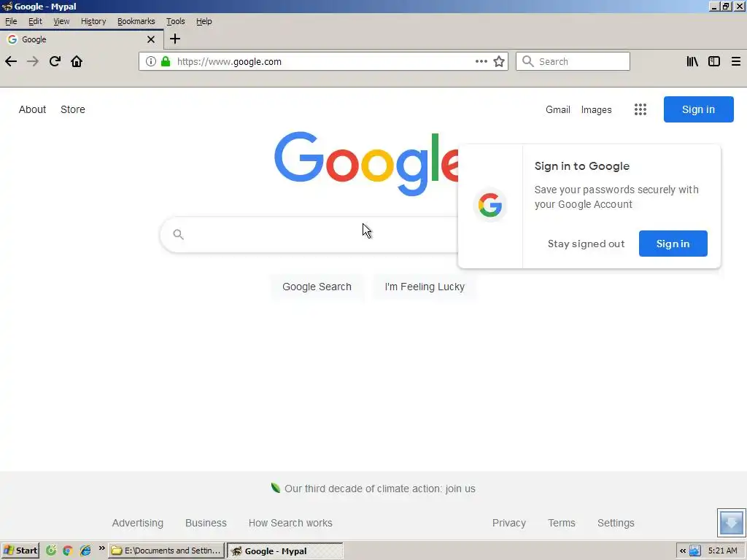The width and height of the screenshot is (747, 560).
Task: Click the first green quick launch icon
Action: point(51,551)
